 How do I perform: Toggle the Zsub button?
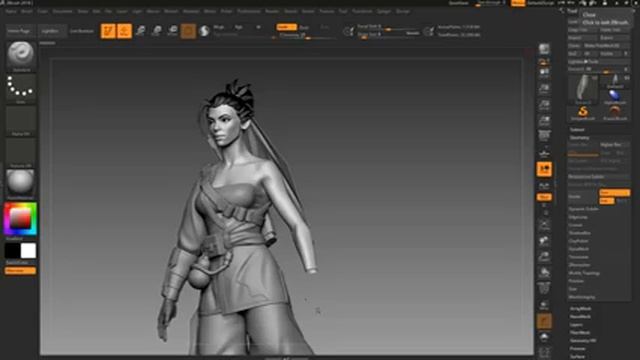click(304, 27)
